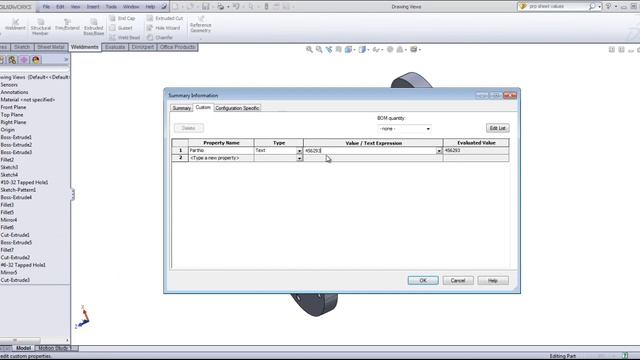640x360 pixels.
Task: Click the Type a new property cell
Action: [x=221, y=158]
